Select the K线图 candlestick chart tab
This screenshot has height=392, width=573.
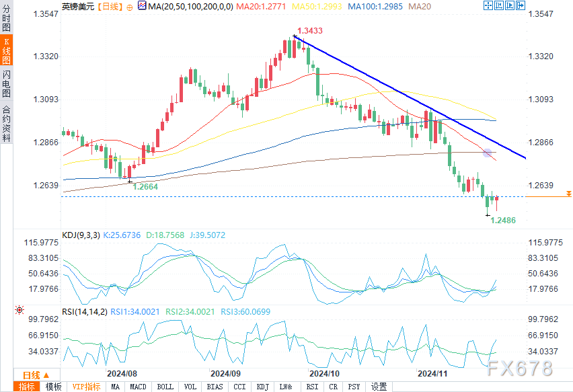click(x=6, y=50)
